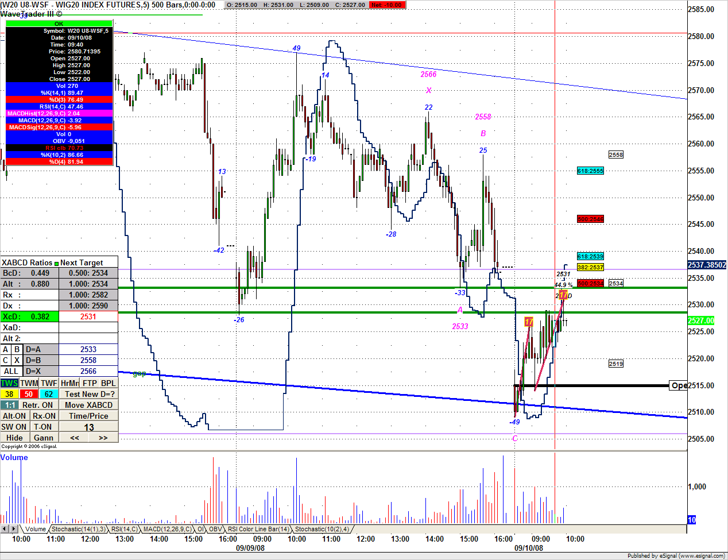Click the >> step forward arrow
728x560 pixels.
click(103, 438)
